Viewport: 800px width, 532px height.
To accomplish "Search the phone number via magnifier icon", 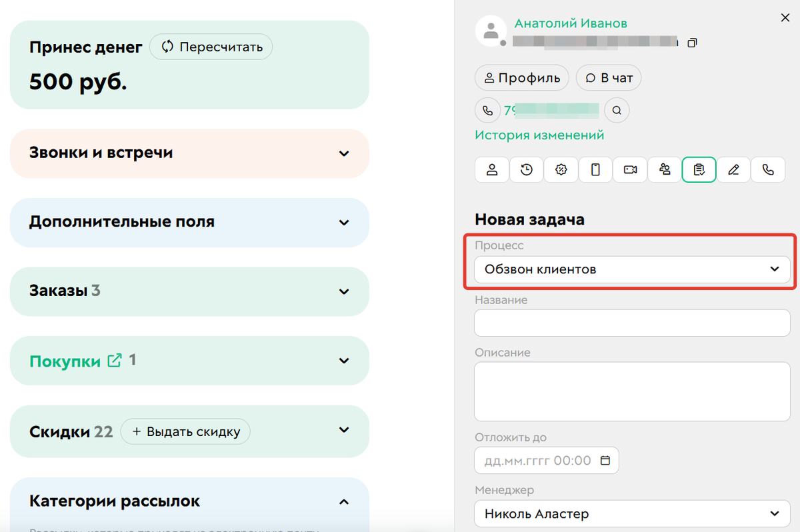I will coord(617,110).
